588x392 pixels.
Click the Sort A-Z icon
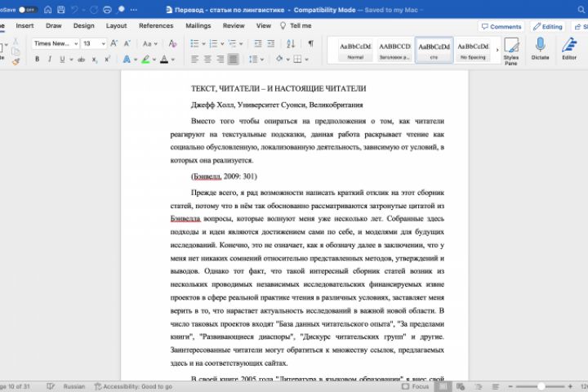point(291,43)
